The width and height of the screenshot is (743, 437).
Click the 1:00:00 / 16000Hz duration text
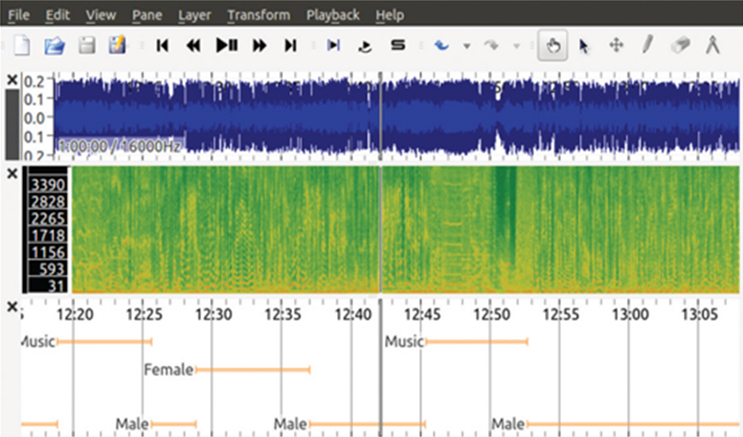(118, 146)
